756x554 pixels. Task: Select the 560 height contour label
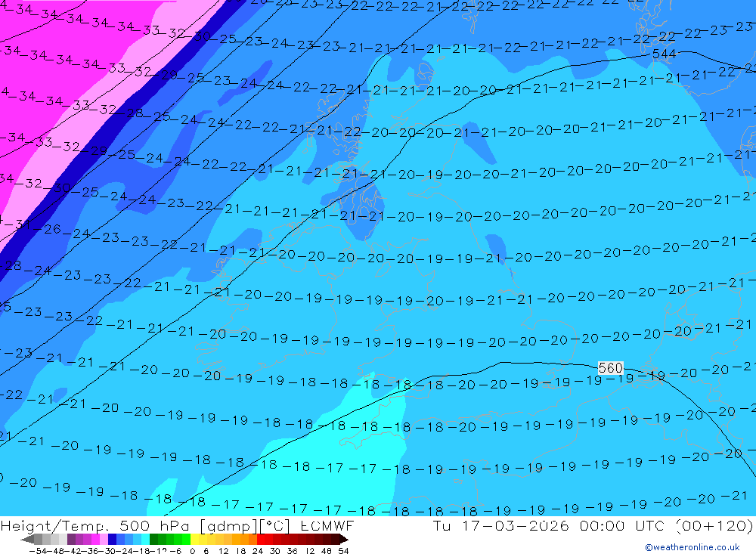coord(610,368)
